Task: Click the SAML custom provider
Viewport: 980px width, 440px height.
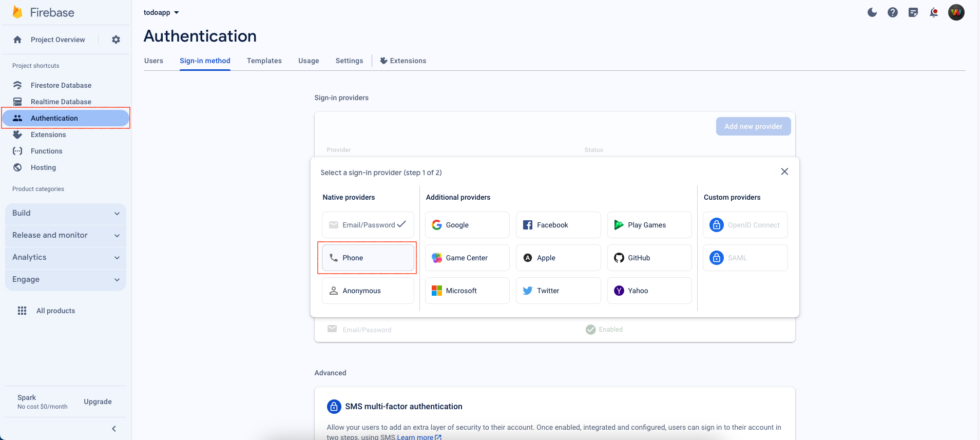Action: pyautogui.click(x=745, y=258)
